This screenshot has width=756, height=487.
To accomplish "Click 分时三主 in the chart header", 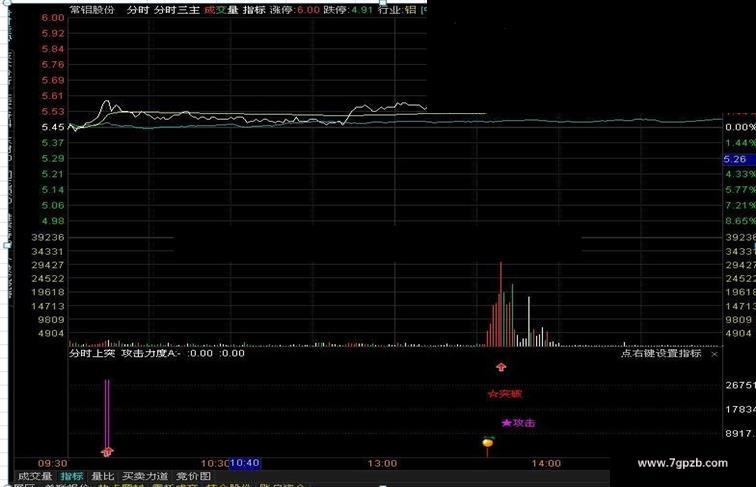I will coord(177,10).
